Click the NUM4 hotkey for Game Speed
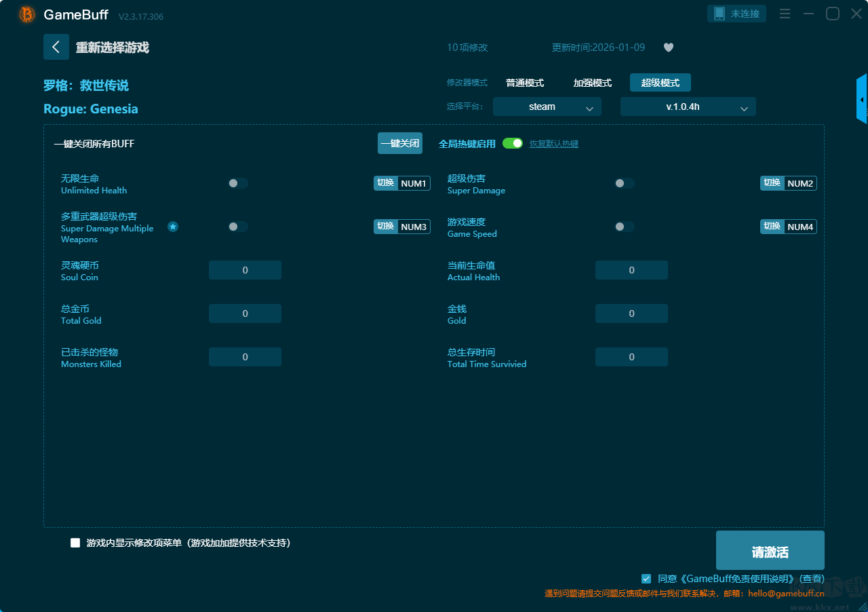The width and height of the screenshot is (868, 612). tap(800, 227)
